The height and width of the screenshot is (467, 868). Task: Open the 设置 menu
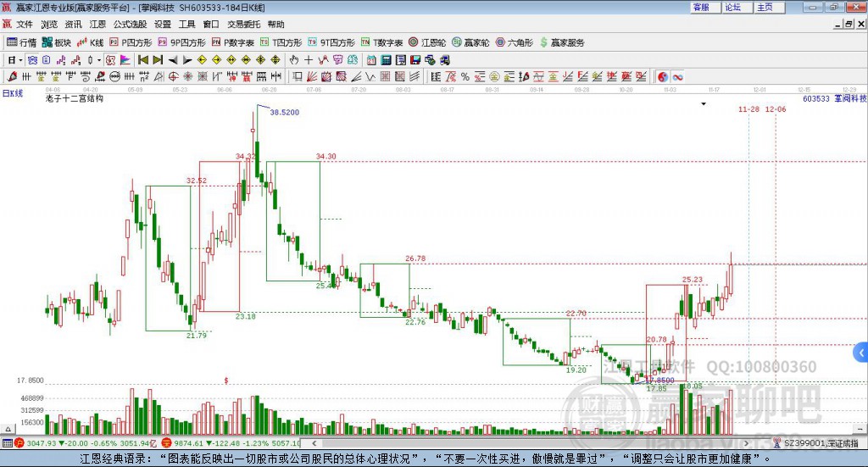pyautogui.click(x=163, y=25)
